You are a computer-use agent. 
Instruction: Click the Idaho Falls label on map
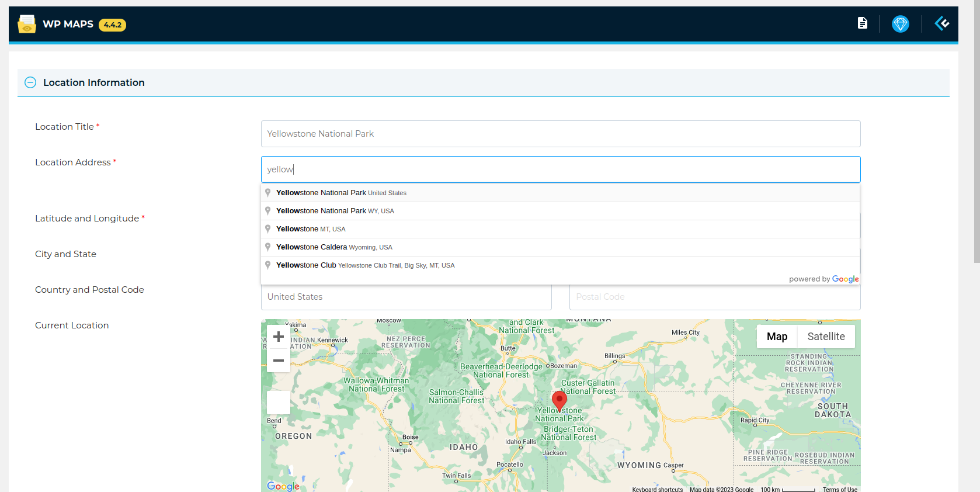click(x=520, y=442)
